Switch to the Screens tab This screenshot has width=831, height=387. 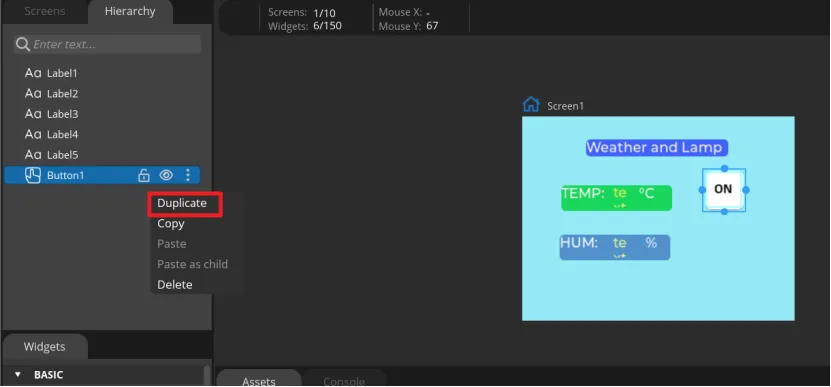coord(45,11)
